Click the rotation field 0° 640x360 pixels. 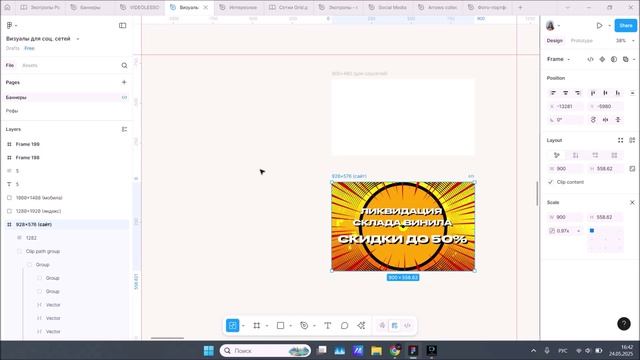pos(565,120)
